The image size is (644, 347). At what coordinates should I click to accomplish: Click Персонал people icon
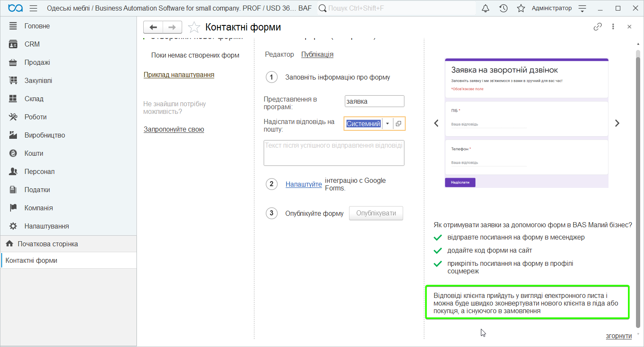13,171
